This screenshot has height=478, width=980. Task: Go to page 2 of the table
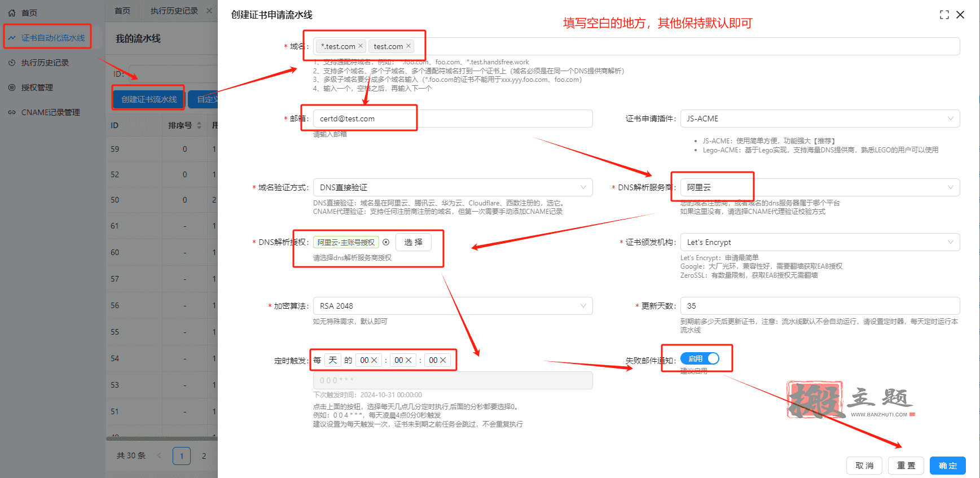[x=204, y=455]
